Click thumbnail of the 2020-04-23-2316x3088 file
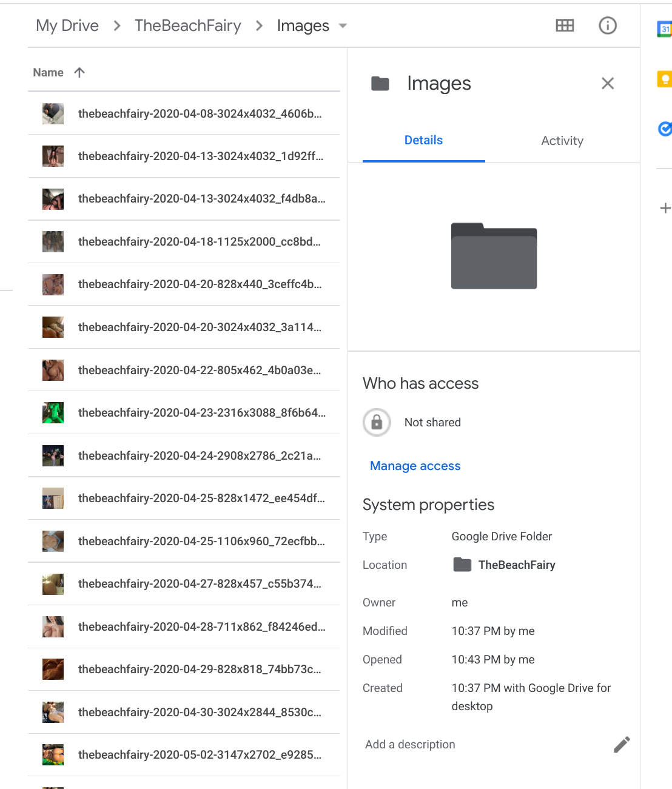Viewport: 672px width, 789px height. [53, 412]
